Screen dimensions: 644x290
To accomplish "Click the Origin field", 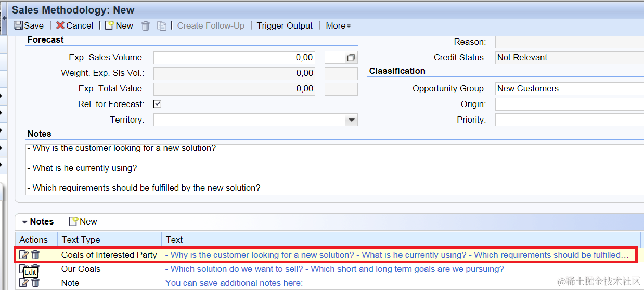I will pos(569,104).
